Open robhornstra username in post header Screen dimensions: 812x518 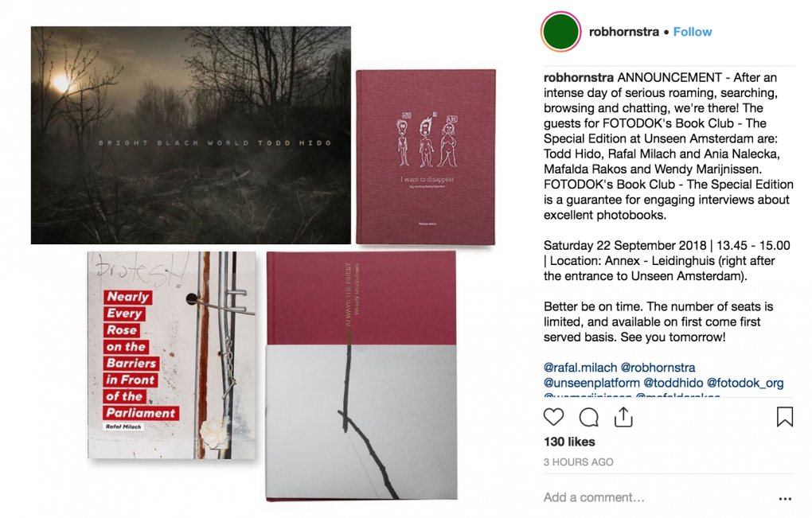tap(624, 32)
